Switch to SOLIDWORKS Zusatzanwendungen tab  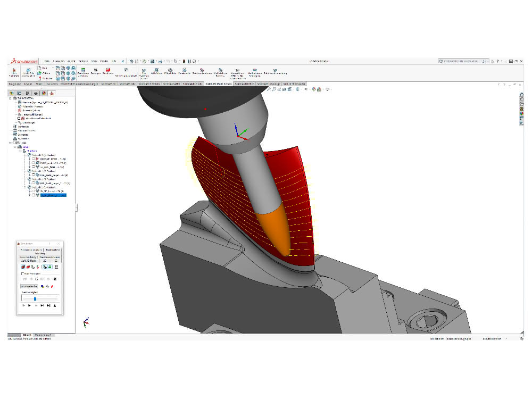tap(79, 84)
